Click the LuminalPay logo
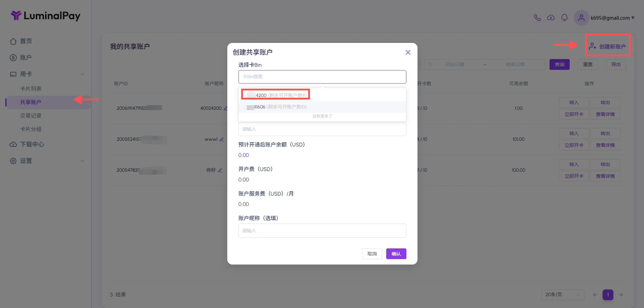 pos(46,16)
